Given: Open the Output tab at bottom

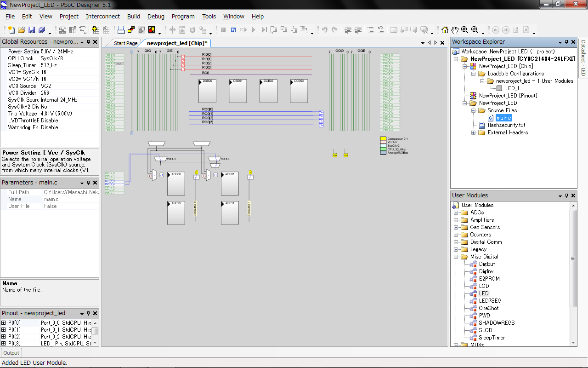Looking at the screenshot, I should [x=11, y=353].
